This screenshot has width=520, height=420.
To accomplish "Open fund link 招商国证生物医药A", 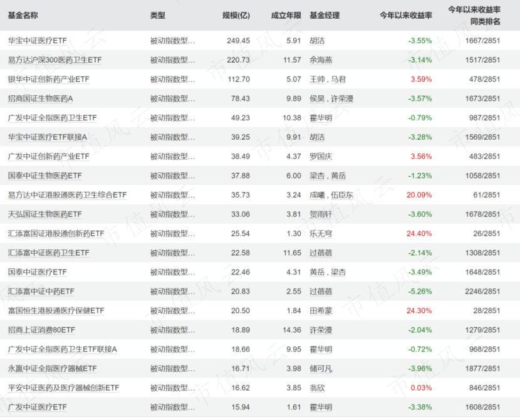I will [x=41, y=98].
